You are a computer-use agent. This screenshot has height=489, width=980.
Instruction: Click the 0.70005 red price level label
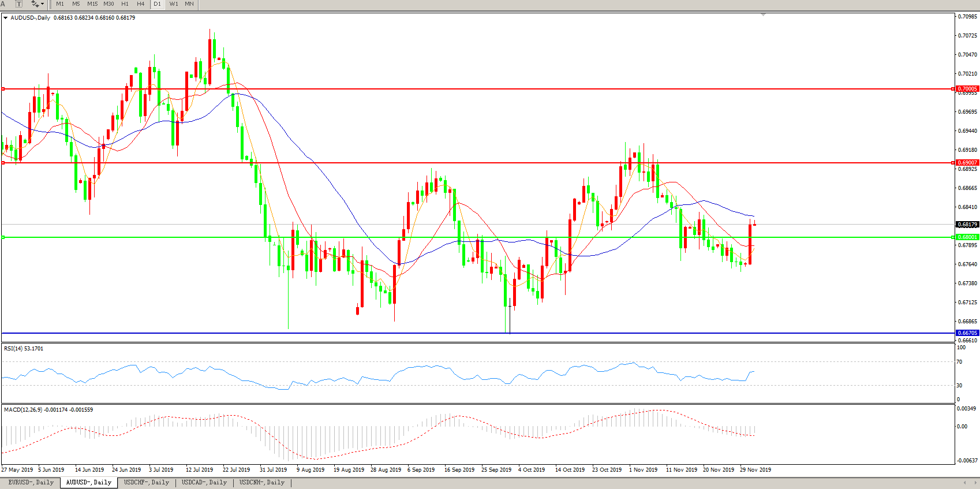pyautogui.click(x=967, y=89)
